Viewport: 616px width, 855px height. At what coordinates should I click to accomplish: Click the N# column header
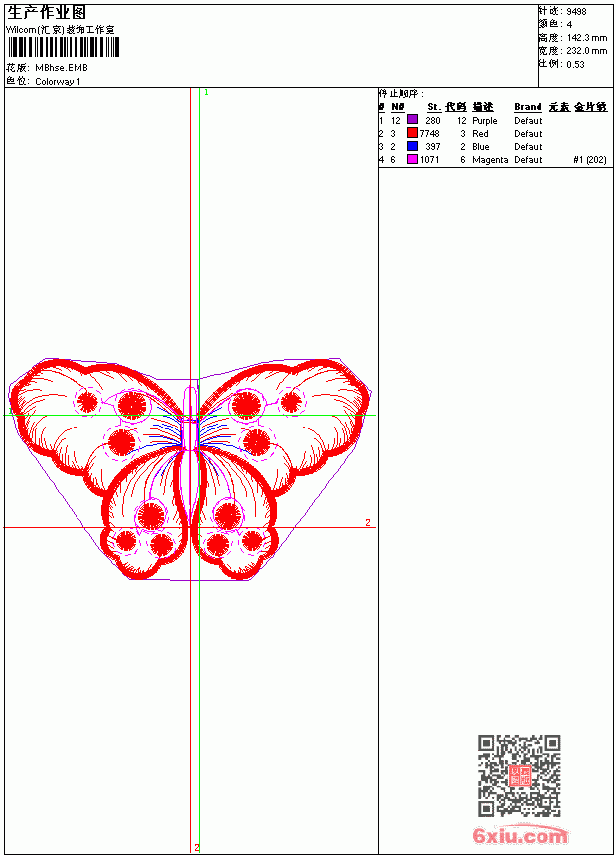(398, 107)
